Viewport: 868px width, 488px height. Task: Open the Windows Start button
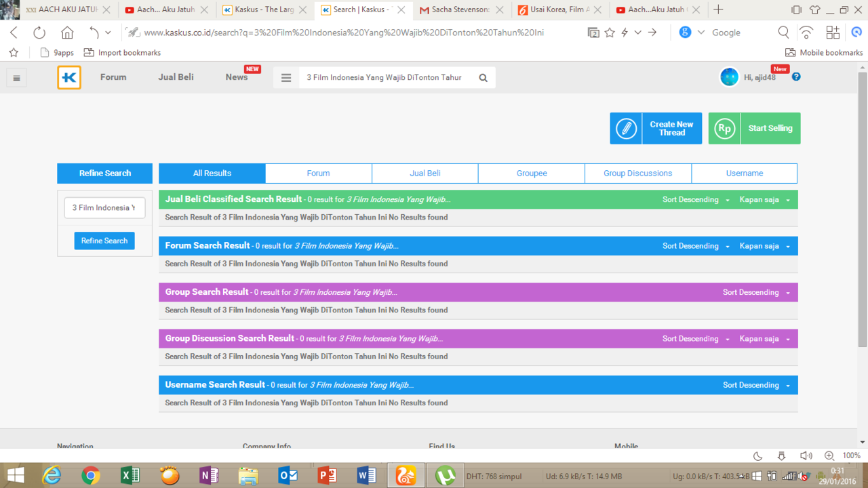pos(15,476)
